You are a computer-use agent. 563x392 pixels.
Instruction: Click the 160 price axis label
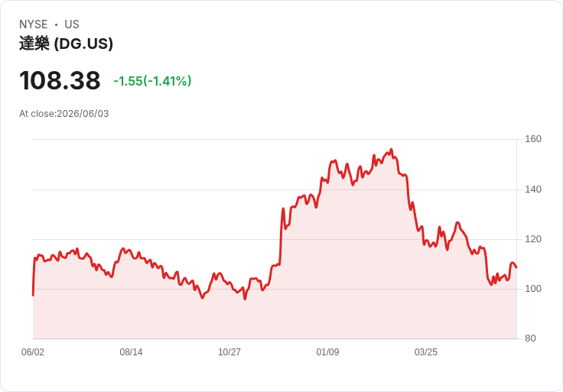(533, 139)
